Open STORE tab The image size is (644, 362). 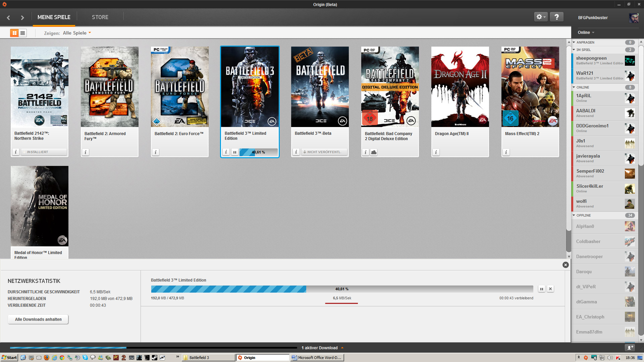pyautogui.click(x=100, y=17)
